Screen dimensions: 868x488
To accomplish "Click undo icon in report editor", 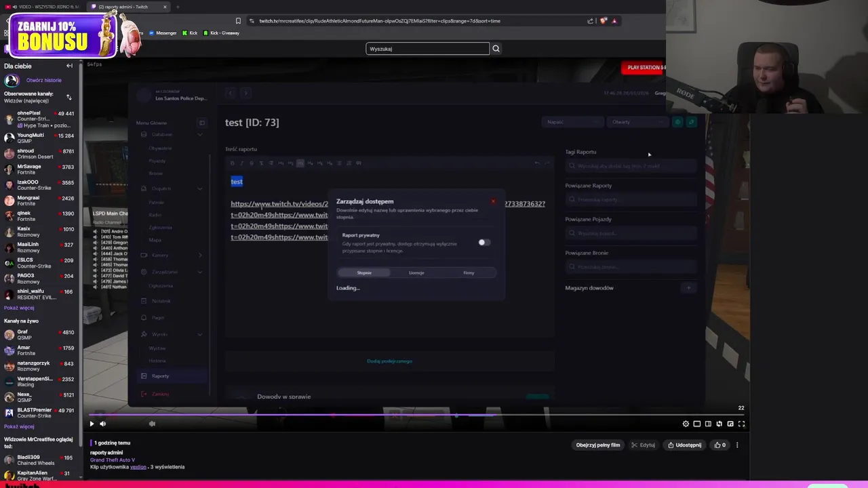I will coord(537,163).
